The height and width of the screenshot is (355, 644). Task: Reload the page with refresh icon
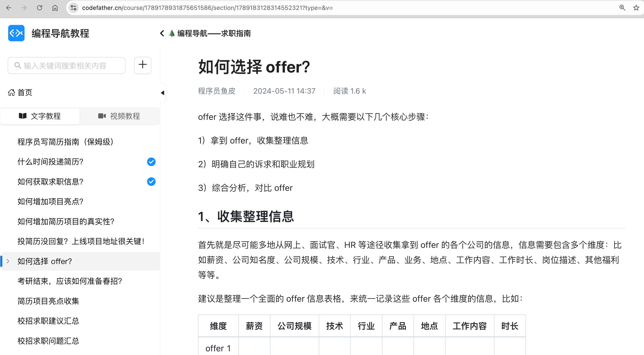pos(40,8)
